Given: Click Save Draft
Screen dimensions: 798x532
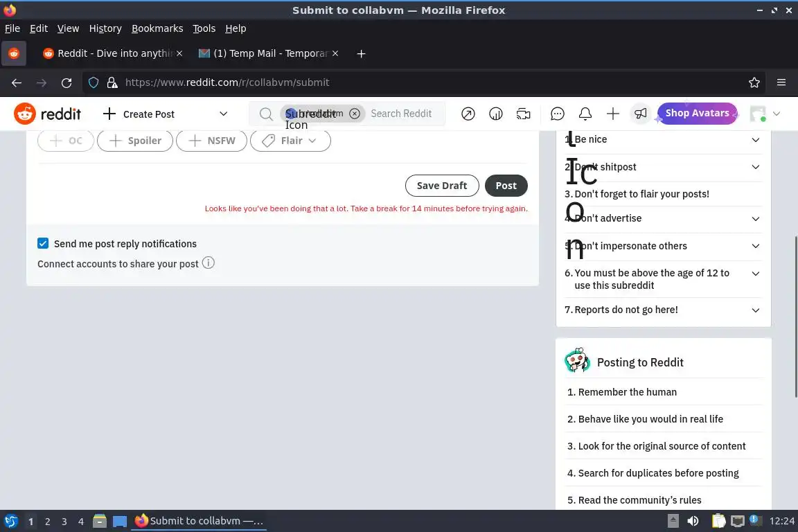Looking at the screenshot, I should [442, 186].
